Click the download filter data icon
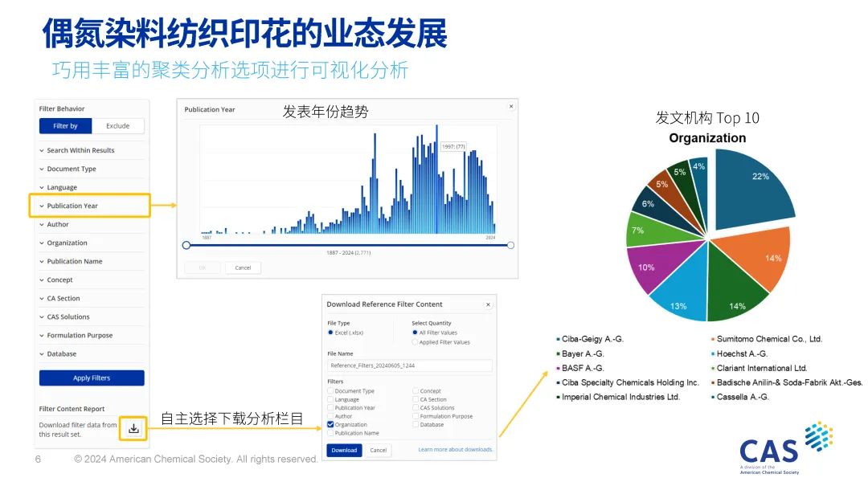Screen dimensions: 868x490 (x=133, y=429)
